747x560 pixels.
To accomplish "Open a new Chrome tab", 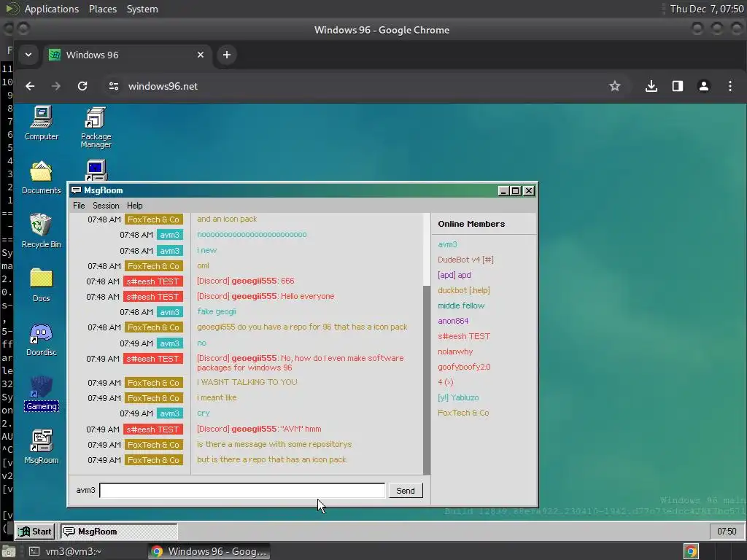I will 227,55.
